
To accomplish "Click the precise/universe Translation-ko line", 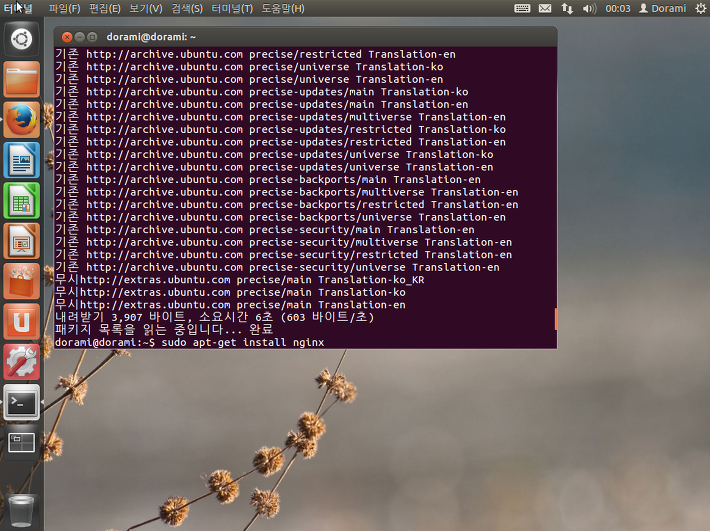I will [249, 67].
